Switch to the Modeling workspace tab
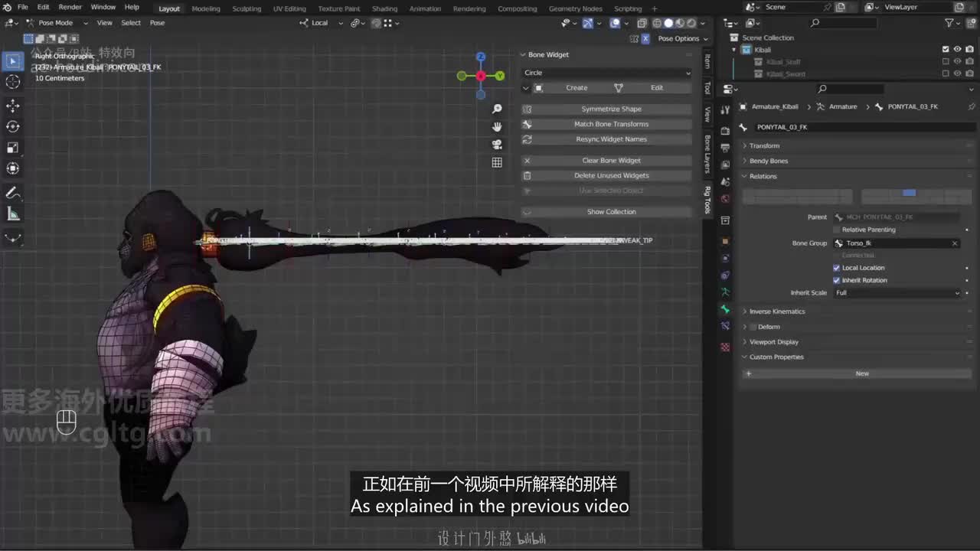This screenshot has width=980, height=551. (x=206, y=8)
